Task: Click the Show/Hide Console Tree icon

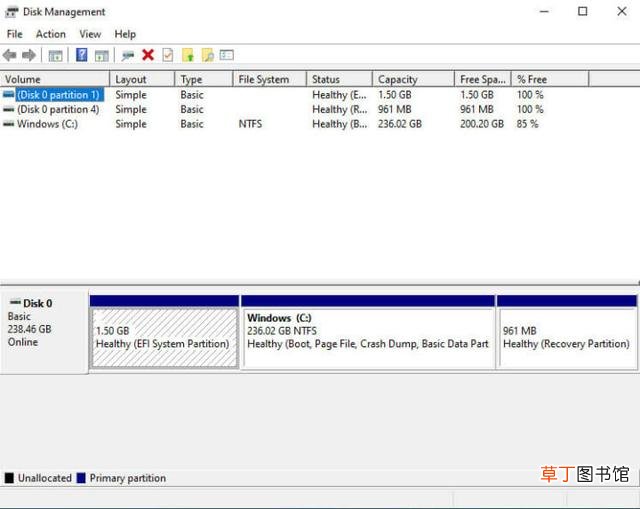Action: click(56, 56)
